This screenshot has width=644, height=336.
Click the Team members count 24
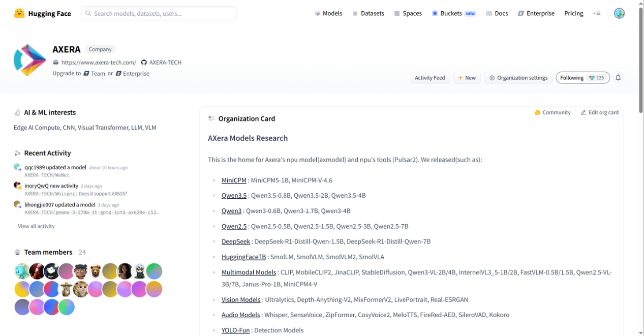tap(82, 252)
